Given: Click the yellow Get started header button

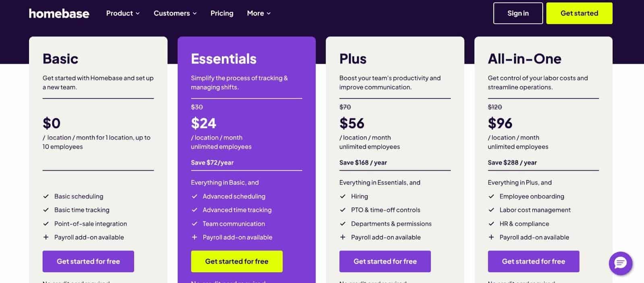Looking at the screenshot, I should pos(579,13).
